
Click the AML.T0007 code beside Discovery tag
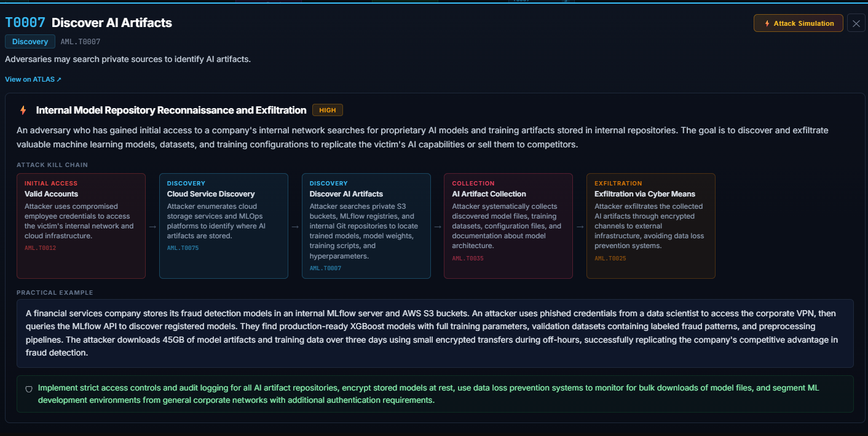pos(81,42)
